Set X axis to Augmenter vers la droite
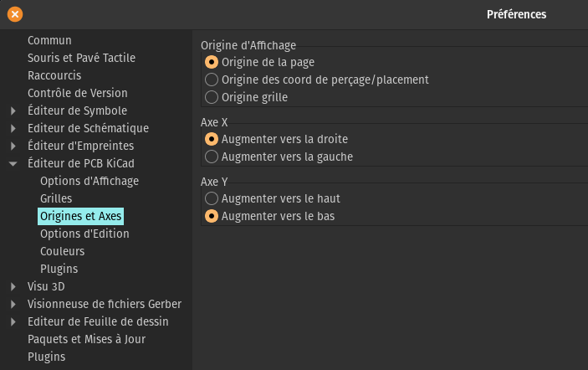Image resolution: width=588 pixels, height=370 pixels. click(212, 139)
